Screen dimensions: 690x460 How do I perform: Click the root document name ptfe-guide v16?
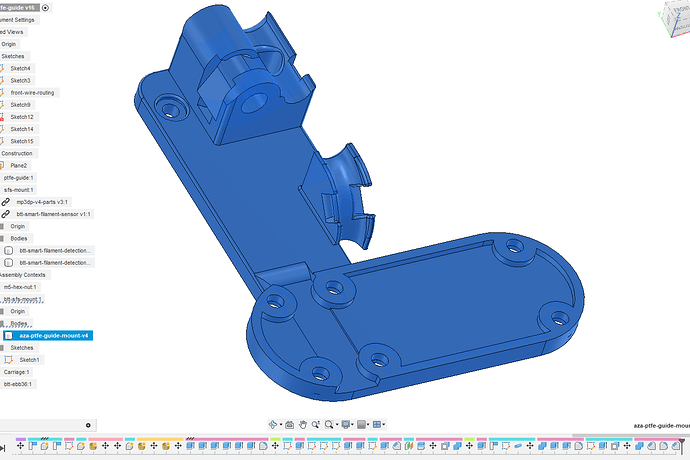pos(19,8)
